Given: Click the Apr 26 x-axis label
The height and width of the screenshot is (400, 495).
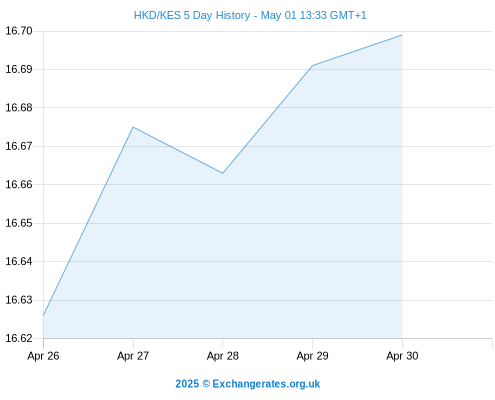Looking at the screenshot, I should pos(43,356).
